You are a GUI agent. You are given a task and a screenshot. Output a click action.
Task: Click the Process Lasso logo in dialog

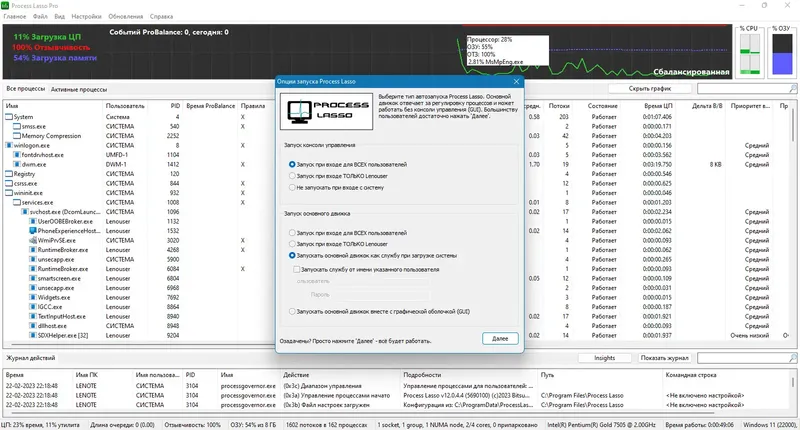[x=327, y=111]
